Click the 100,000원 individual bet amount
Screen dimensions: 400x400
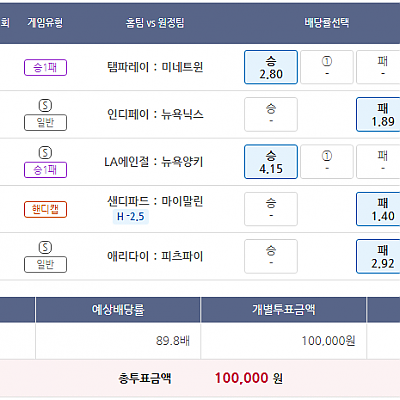(328, 341)
